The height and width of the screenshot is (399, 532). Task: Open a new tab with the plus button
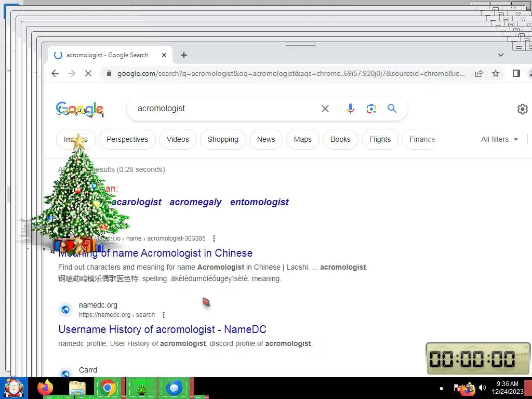184,55
